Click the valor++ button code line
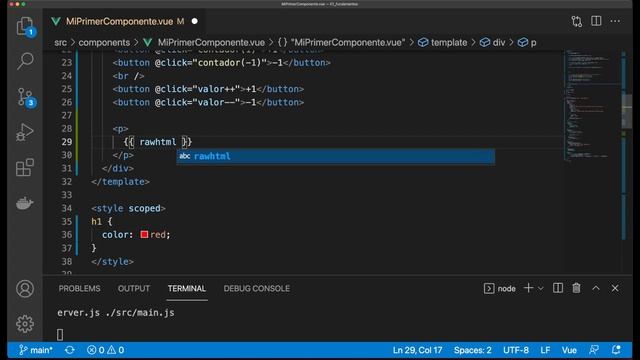640x360 pixels. pyautogui.click(x=208, y=89)
